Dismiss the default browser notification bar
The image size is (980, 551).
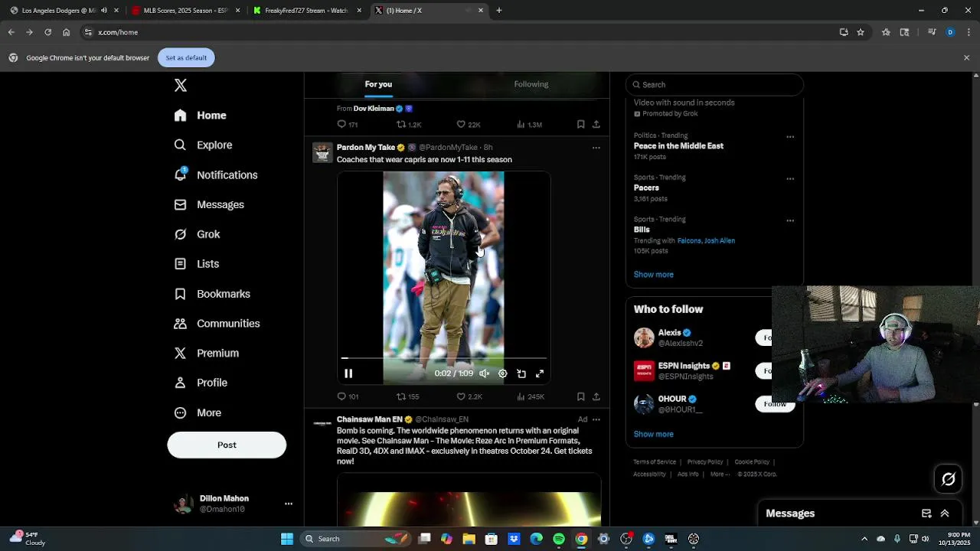pyautogui.click(x=966, y=57)
